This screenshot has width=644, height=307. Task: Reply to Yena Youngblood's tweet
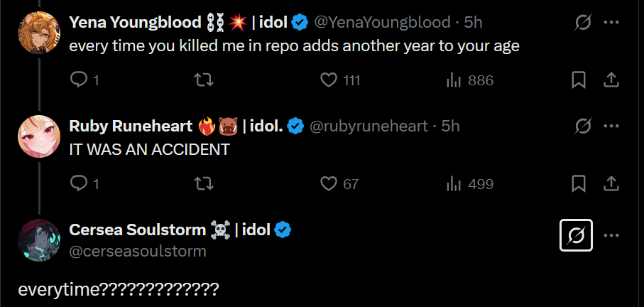point(78,80)
